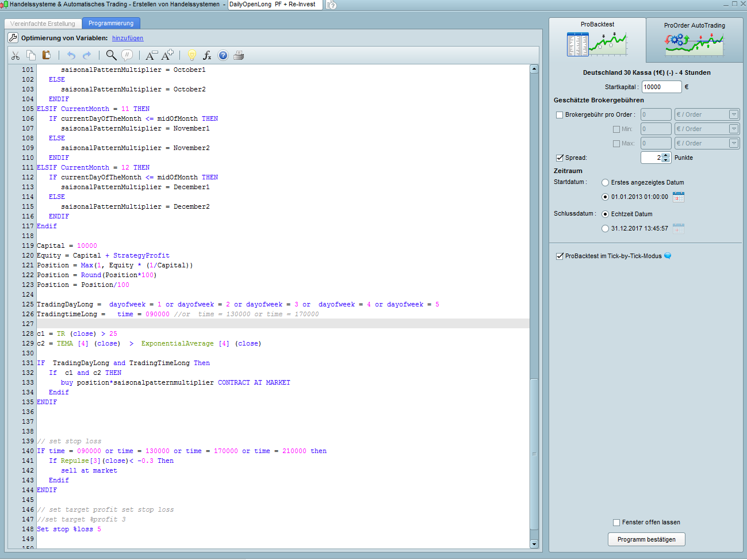The height and width of the screenshot is (560, 747).
Task: Open search with the magnifier icon
Action: tap(111, 55)
